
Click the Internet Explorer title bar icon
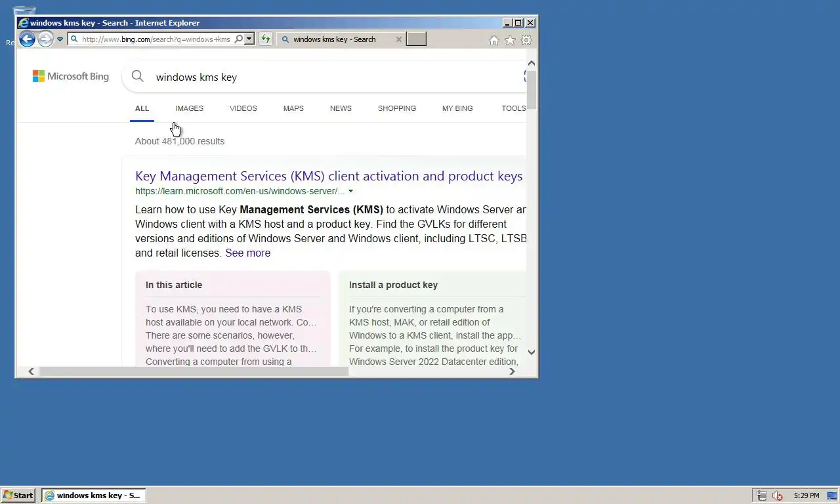23,23
